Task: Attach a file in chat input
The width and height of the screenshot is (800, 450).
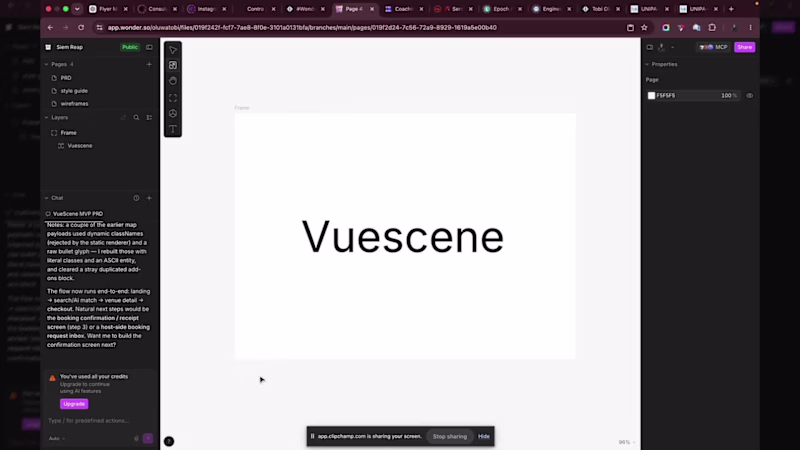Action: click(x=136, y=438)
